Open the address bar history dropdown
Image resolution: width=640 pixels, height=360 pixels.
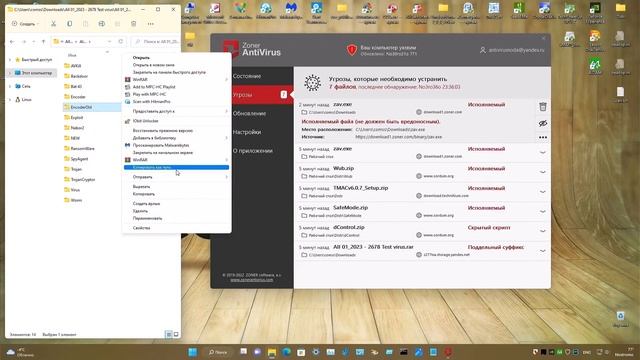pos(109,42)
